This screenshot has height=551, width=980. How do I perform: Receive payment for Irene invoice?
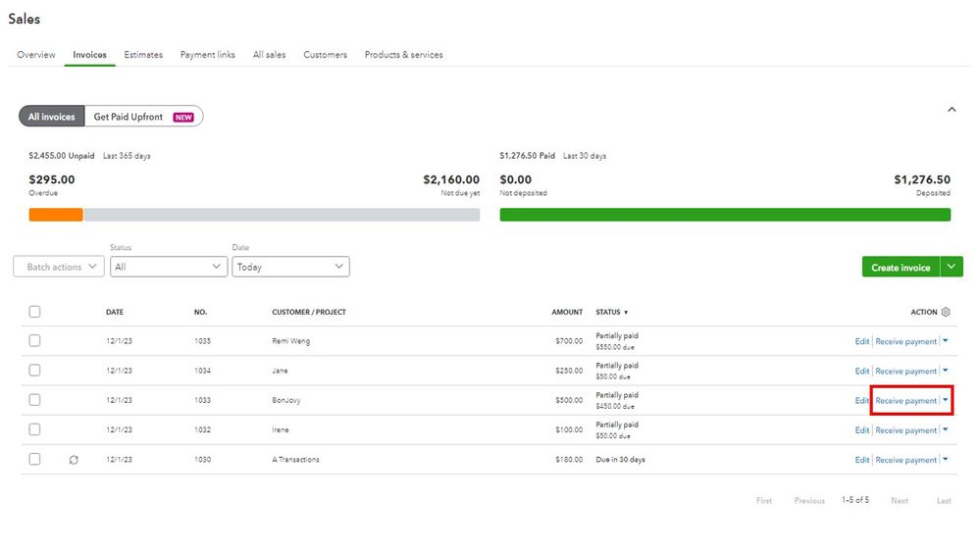click(x=905, y=429)
